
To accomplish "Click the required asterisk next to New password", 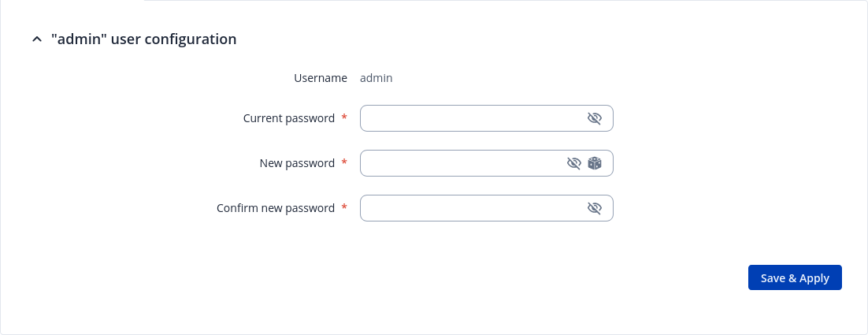I will coord(344,163).
